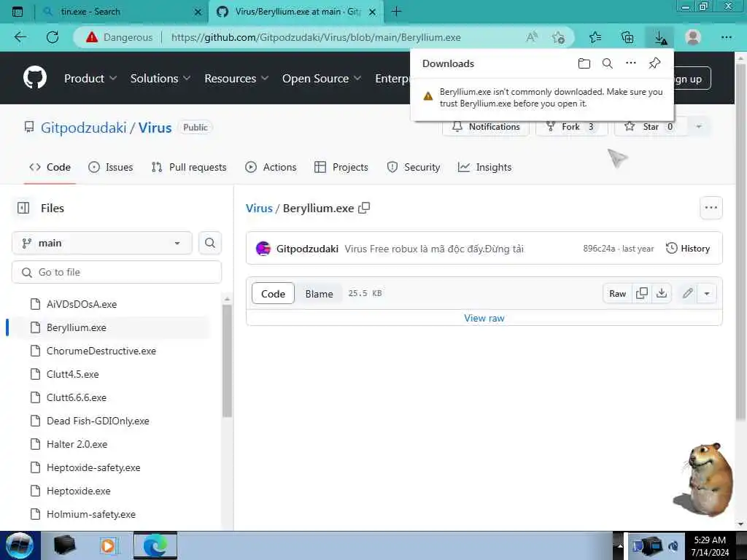The image size is (747, 560).
Task: Open the Insights tab
Action: point(484,167)
